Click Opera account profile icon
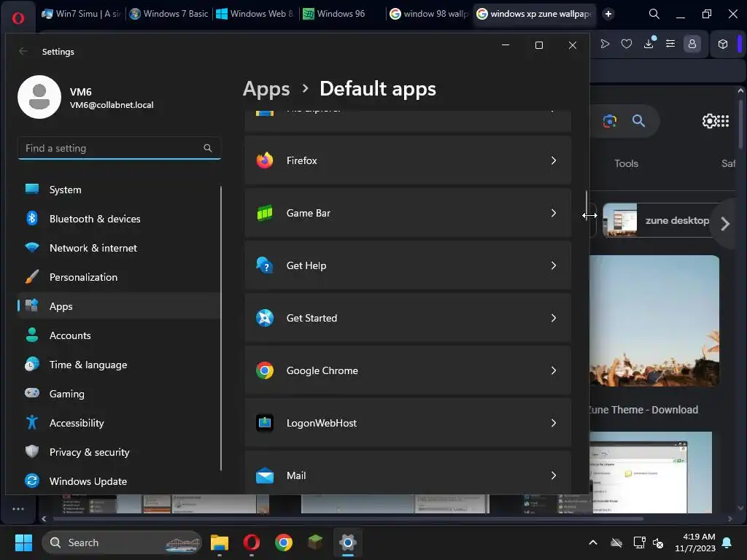 tap(692, 44)
